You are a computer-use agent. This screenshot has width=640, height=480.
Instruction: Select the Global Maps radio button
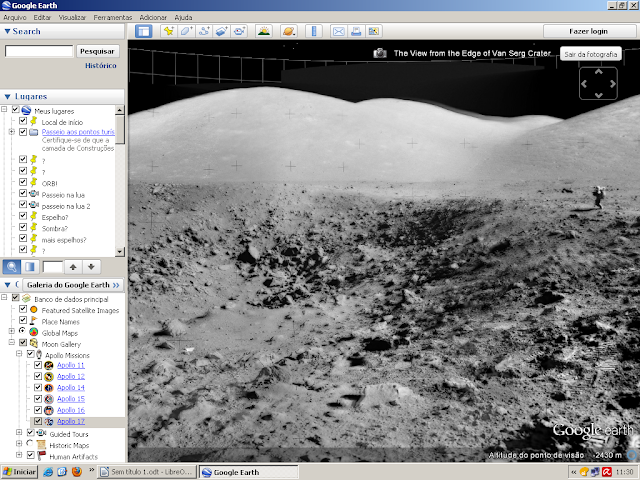(x=22, y=331)
